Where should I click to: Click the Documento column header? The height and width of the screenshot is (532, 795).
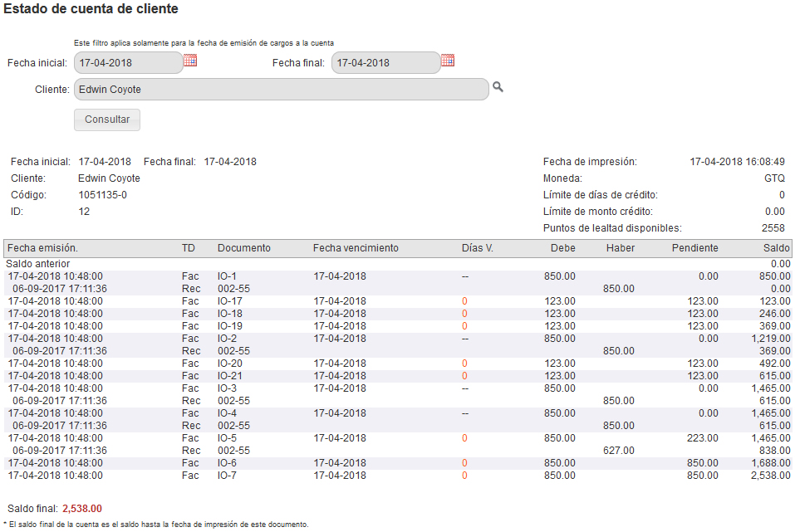243,248
